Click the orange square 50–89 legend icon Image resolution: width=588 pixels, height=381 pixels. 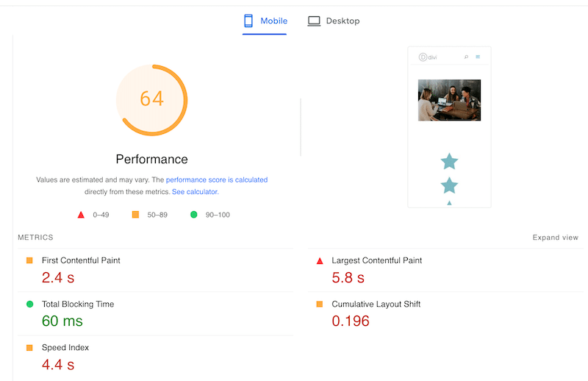(x=135, y=215)
